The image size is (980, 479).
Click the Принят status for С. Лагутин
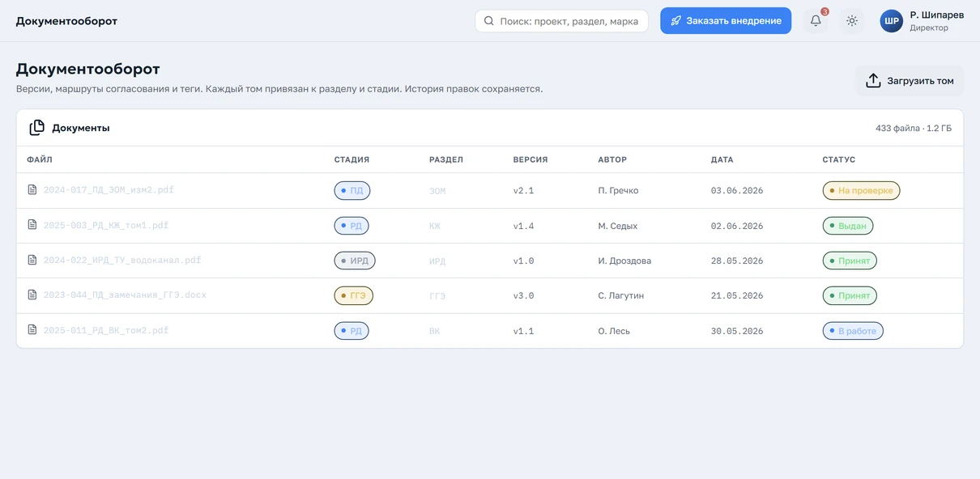point(850,295)
